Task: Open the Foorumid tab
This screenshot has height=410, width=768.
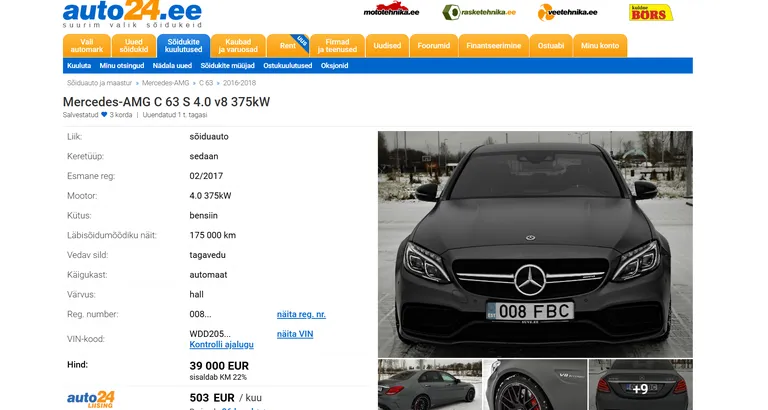Action: pos(433,46)
